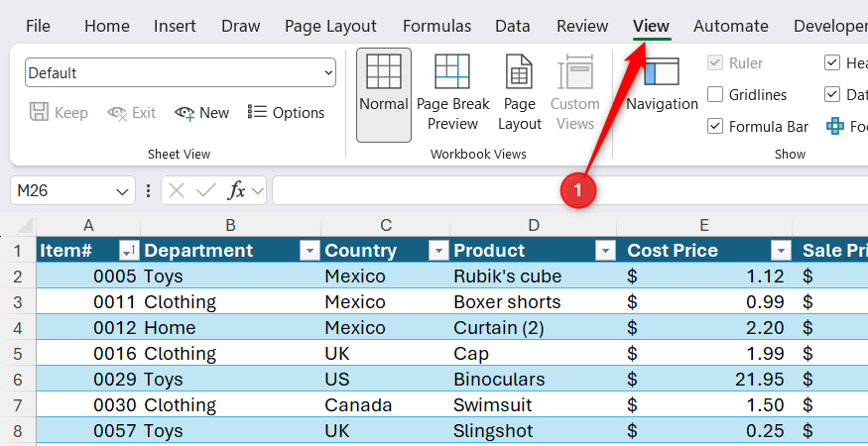Select column D header

(533, 225)
